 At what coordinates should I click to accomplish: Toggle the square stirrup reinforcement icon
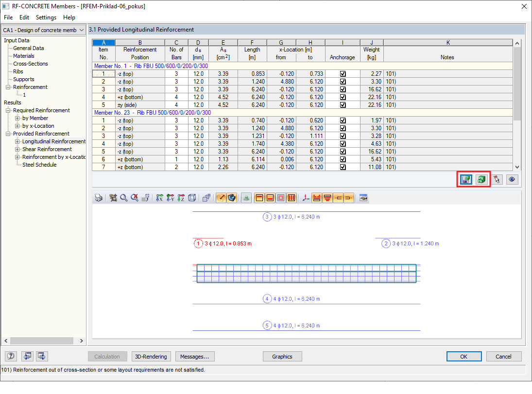tap(281, 198)
